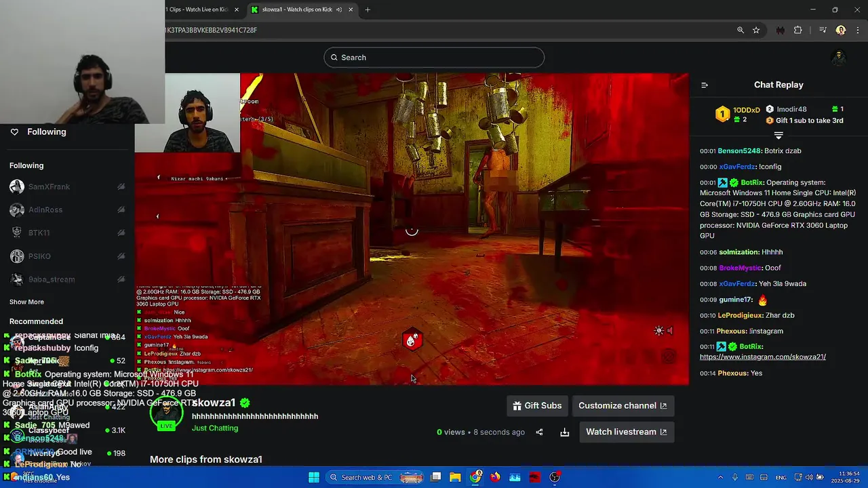Click the network tray icon

pos(798,477)
